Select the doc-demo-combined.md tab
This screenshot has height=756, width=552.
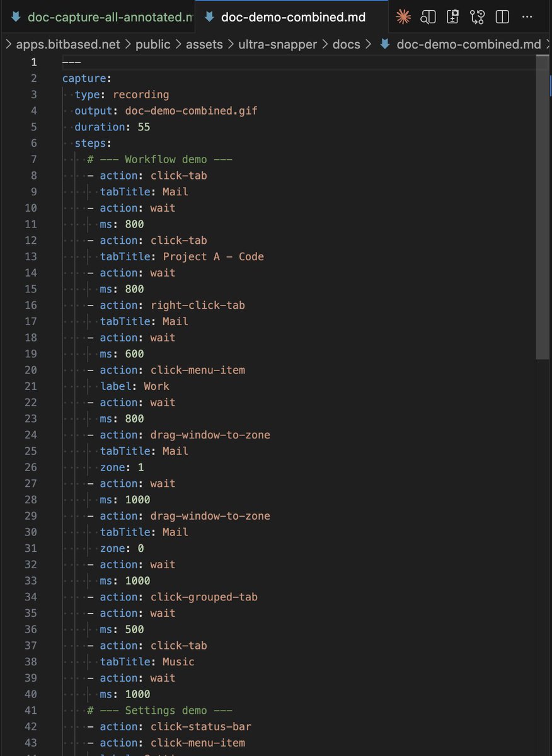(292, 17)
